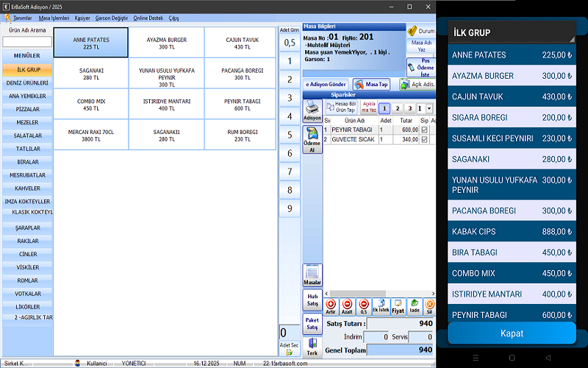Select the PİZZALAR menu category
Viewport: 588px width, 368px height.
[27, 109]
